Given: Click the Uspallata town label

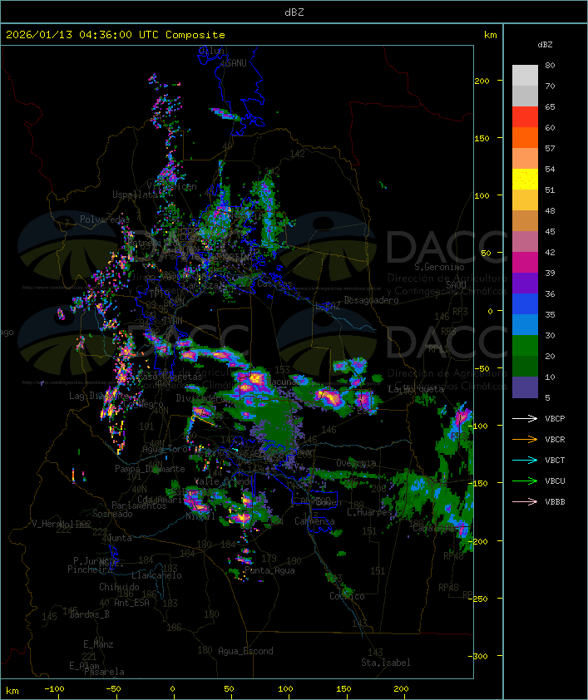Looking at the screenshot, I should pyautogui.click(x=136, y=194).
